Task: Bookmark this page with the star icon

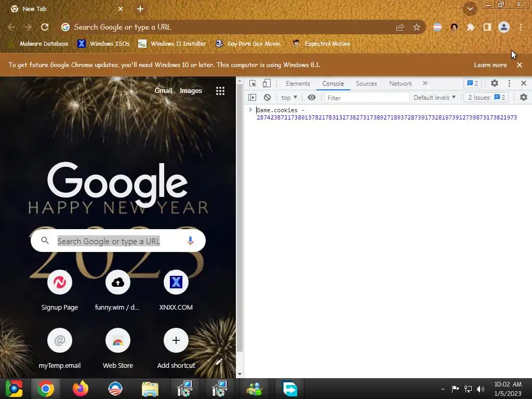Action: 417,27
